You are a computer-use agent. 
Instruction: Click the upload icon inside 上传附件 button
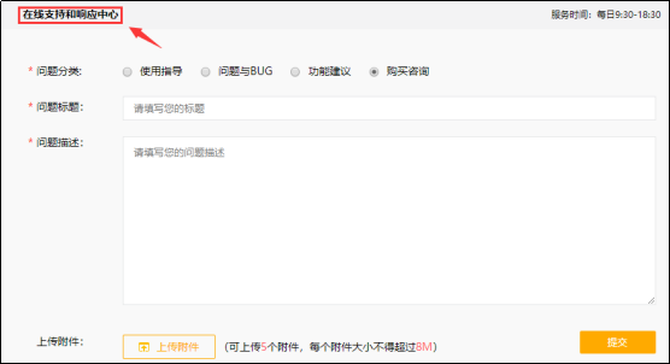click(144, 347)
